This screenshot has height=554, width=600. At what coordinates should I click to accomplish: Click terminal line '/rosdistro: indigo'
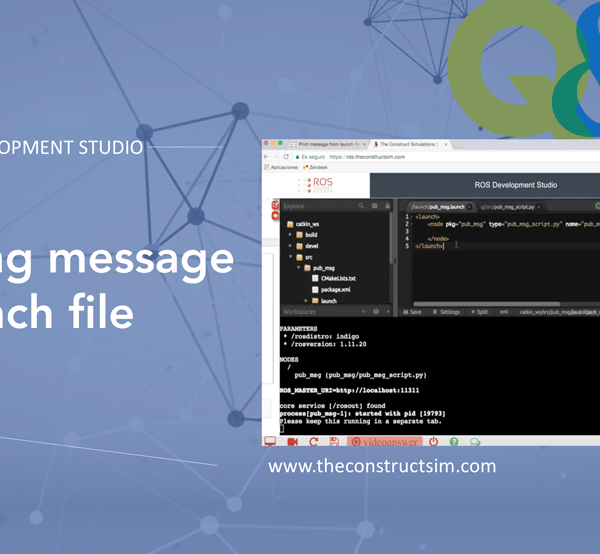(325, 336)
